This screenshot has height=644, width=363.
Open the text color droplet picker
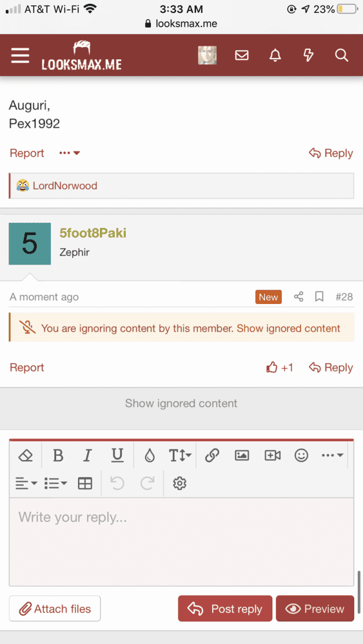(x=150, y=455)
